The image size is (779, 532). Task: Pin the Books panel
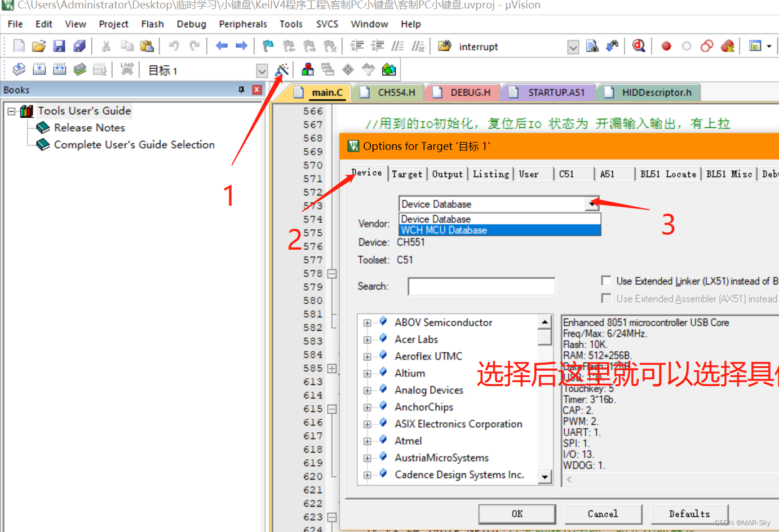pos(241,90)
